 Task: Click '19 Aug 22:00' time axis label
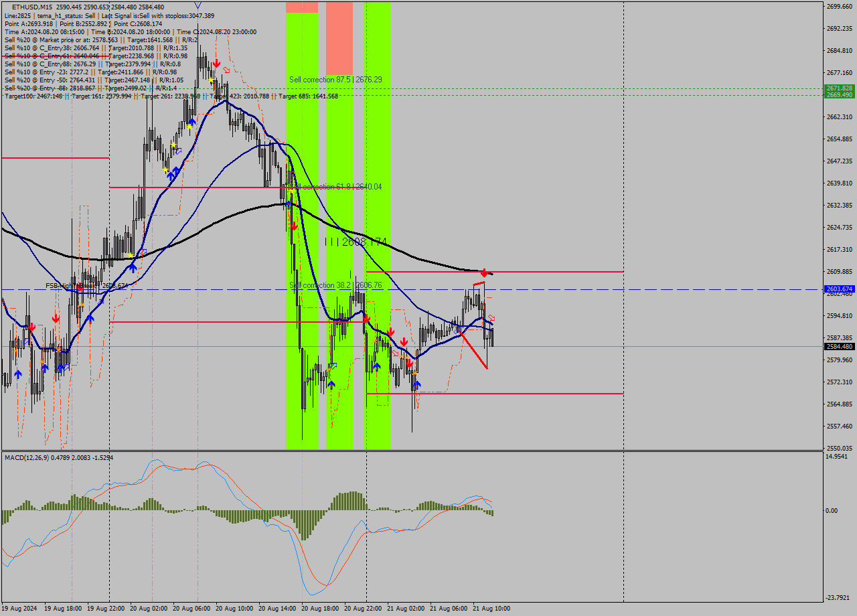coord(106,609)
